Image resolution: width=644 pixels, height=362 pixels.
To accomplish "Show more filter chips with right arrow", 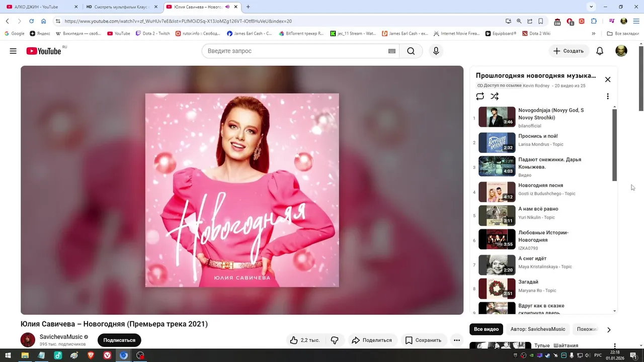I will 609,330.
